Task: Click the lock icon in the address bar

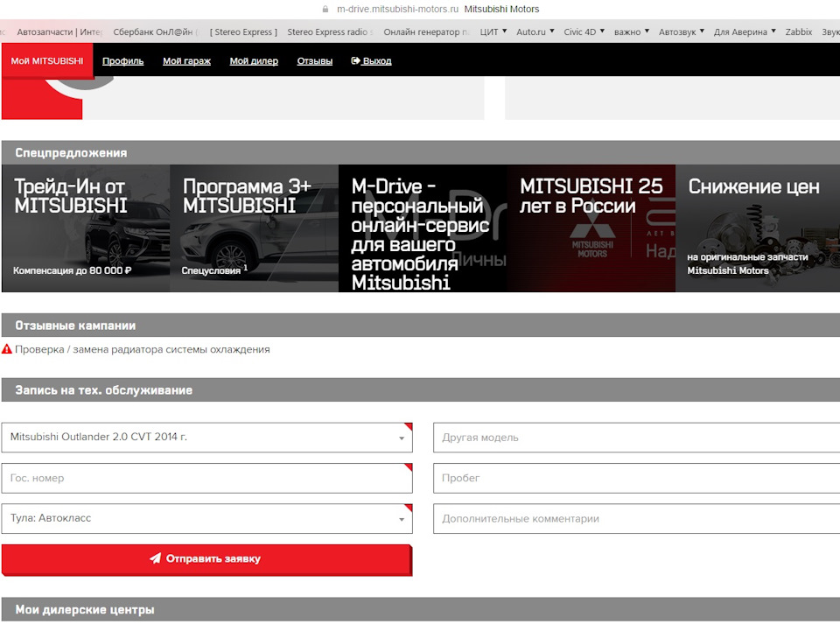Action: click(325, 9)
